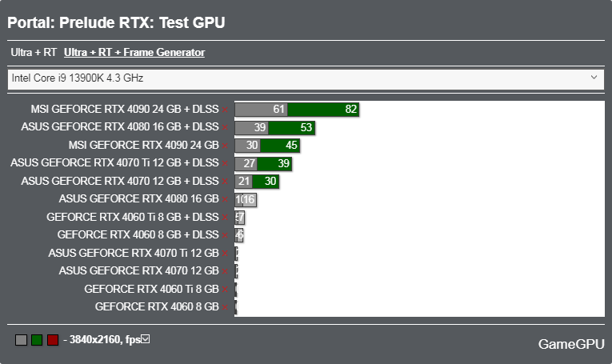Remove ASUS GEFORCE RTX 4070 12 GB row without DLSS
Viewport: 612px width, 364px height.
tap(225, 271)
